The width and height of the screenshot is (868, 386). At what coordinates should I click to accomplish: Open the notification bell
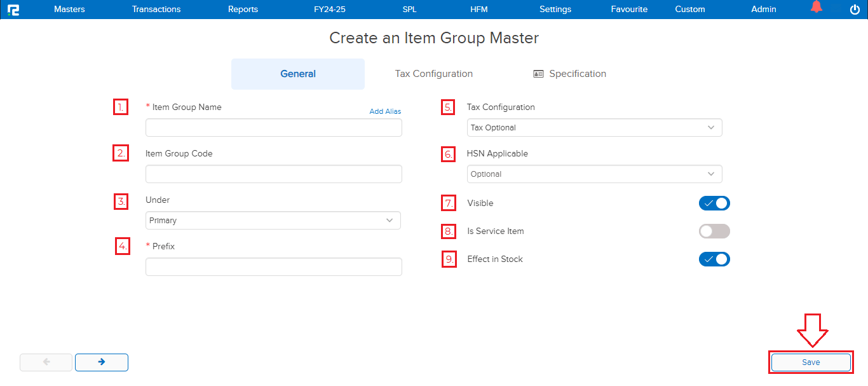pos(817,8)
